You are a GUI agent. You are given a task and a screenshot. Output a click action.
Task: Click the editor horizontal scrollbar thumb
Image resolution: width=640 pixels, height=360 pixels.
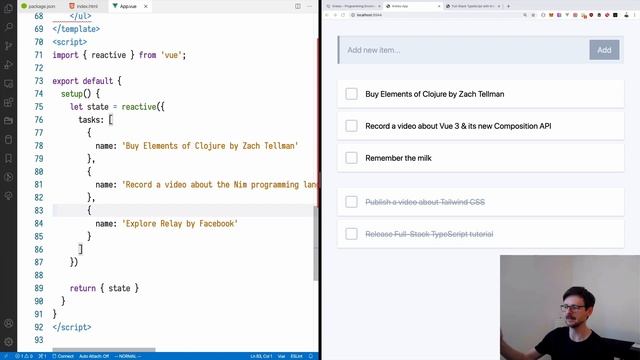point(104,350)
